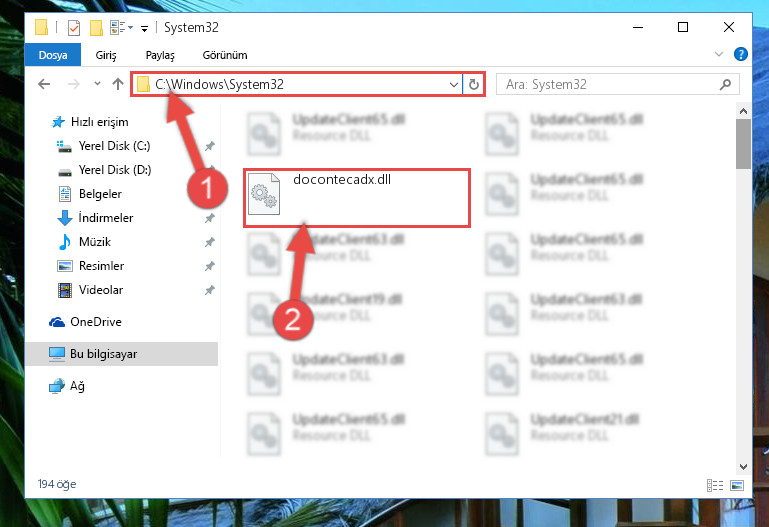Click the magnifier search icon
This screenshot has width=769, height=527.
point(725,85)
